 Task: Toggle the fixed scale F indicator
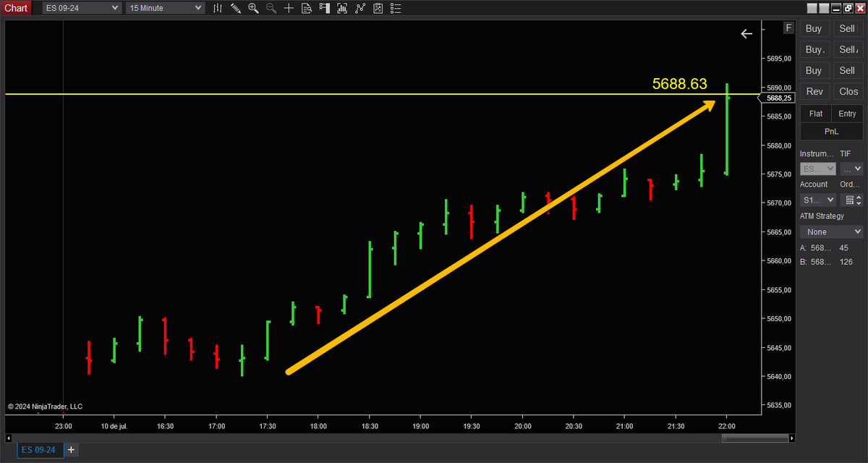tap(788, 28)
